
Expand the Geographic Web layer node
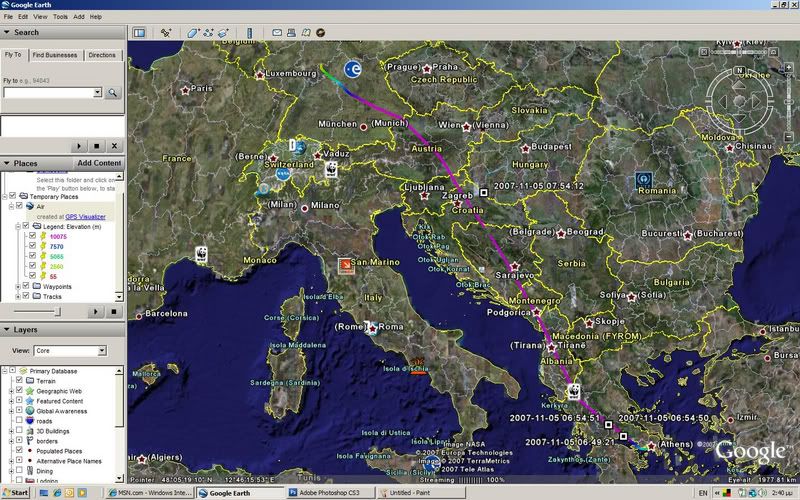(11, 391)
